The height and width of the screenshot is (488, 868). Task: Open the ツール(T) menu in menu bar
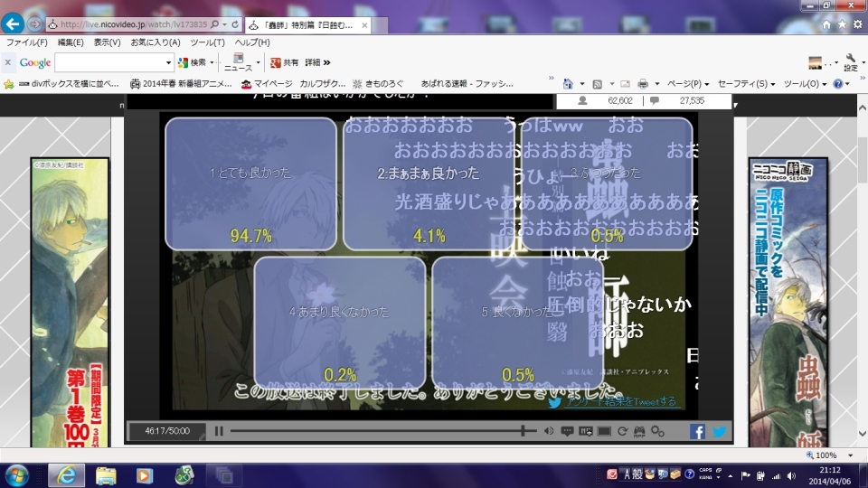(x=207, y=42)
